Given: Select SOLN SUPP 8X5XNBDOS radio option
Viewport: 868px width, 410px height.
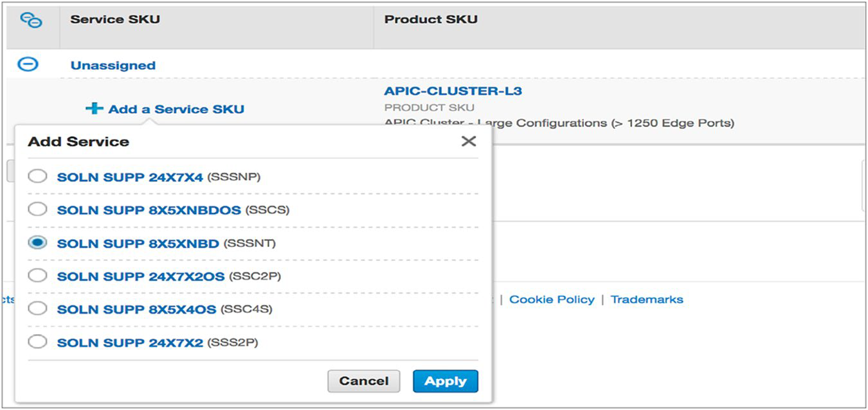Looking at the screenshot, I should click(x=38, y=209).
